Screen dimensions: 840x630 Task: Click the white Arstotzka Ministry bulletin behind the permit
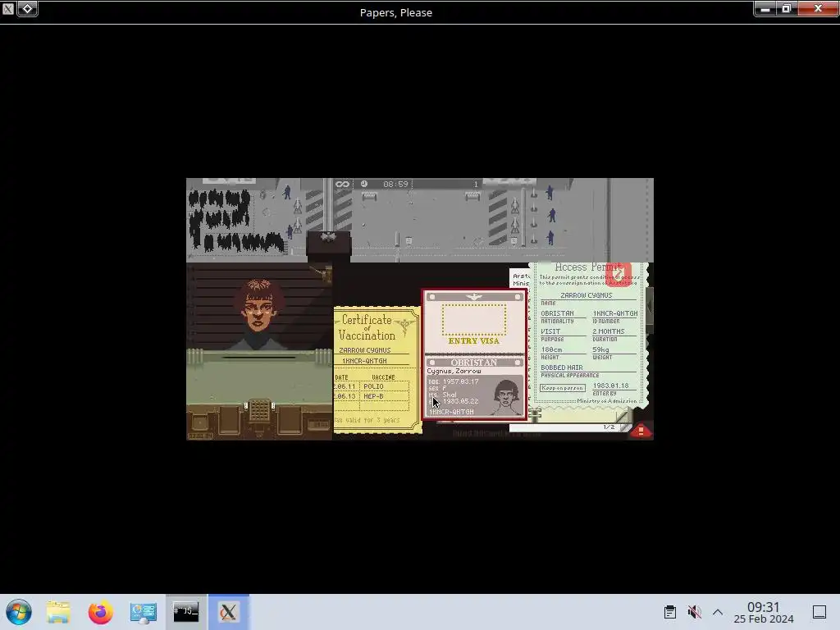click(x=519, y=279)
